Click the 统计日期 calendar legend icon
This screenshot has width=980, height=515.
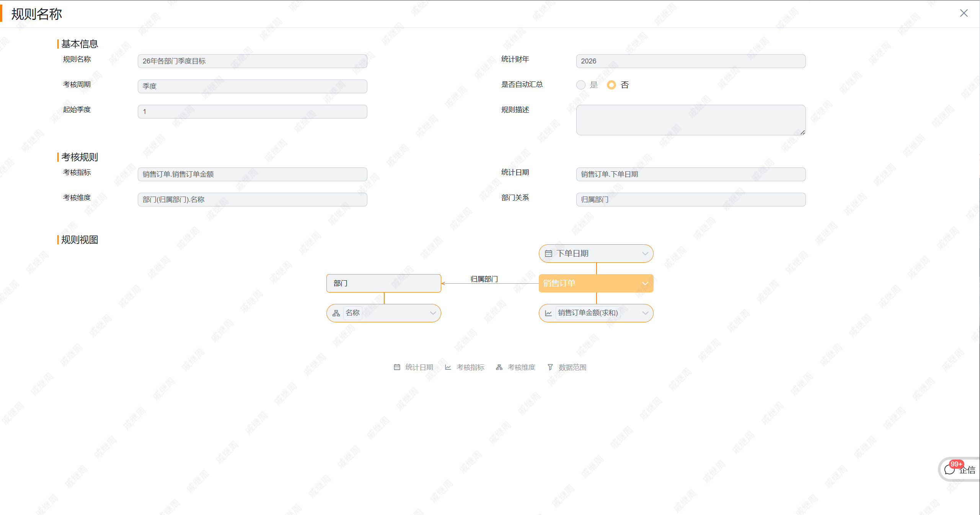[x=397, y=367]
